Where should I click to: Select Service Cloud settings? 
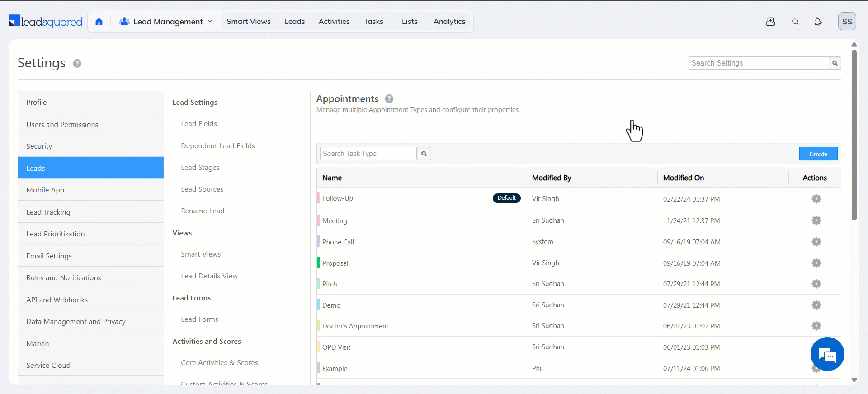(91, 365)
